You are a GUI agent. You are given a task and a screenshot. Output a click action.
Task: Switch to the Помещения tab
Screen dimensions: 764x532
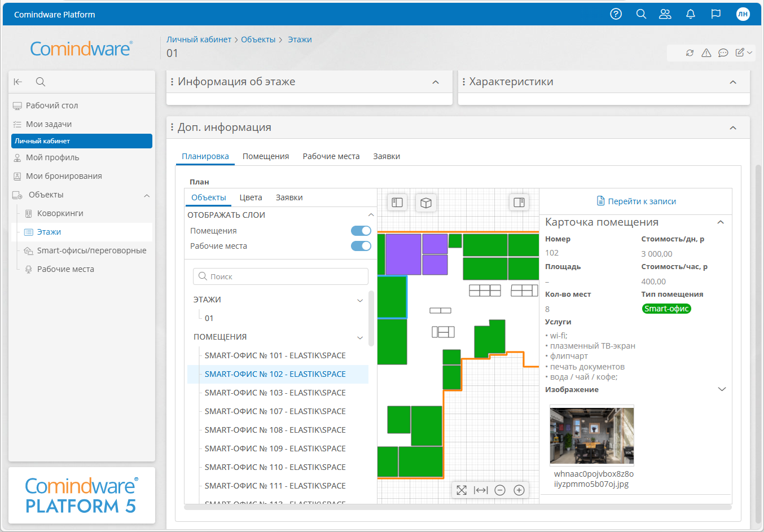(x=266, y=156)
